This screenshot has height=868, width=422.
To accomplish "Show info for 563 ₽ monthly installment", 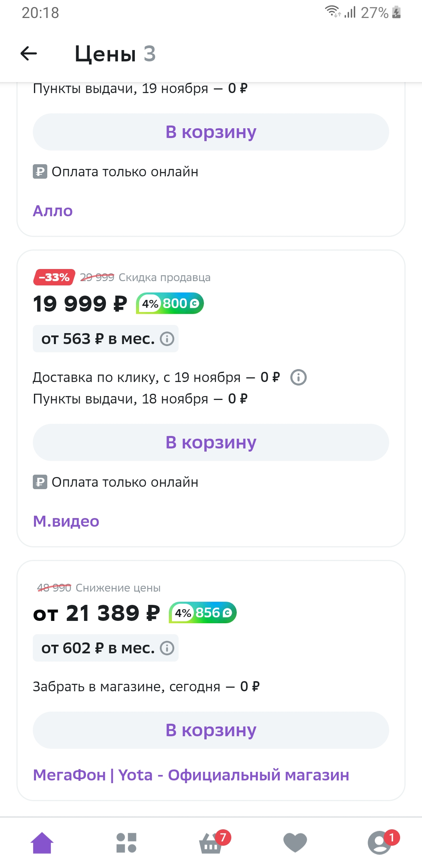I will coord(167,339).
